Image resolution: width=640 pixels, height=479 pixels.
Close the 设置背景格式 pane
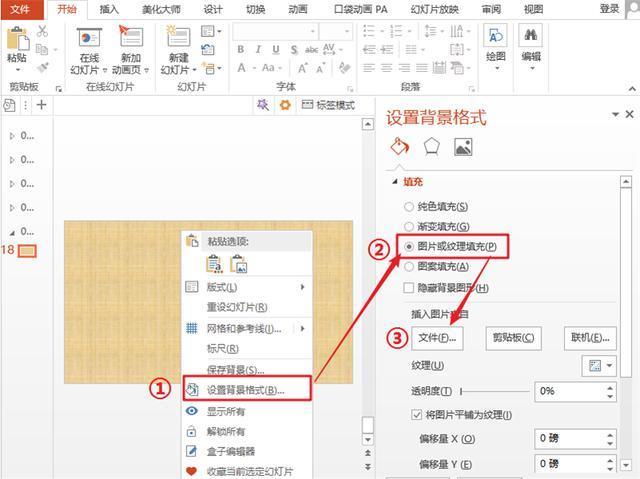pos(629,114)
